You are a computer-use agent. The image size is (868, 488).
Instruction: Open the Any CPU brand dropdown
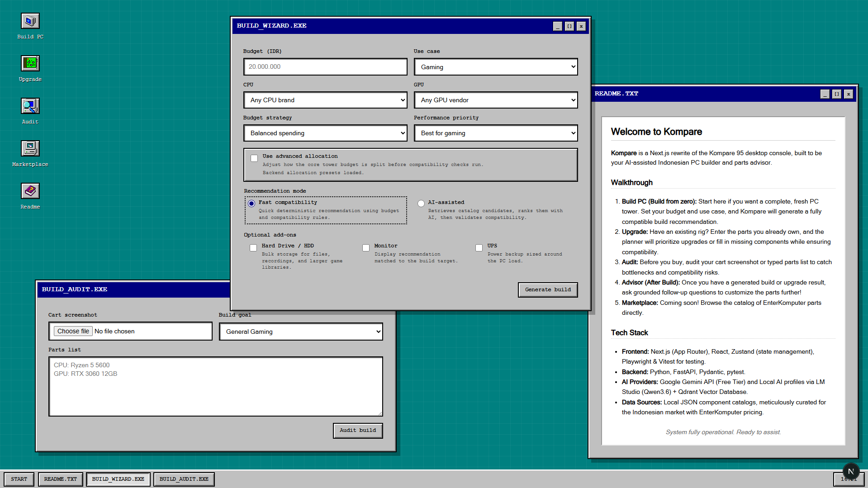tap(325, 100)
